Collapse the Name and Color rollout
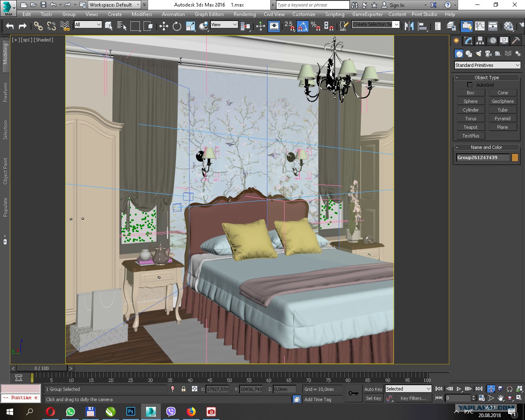Image resolution: width=525 pixels, height=420 pixels. 487,147
